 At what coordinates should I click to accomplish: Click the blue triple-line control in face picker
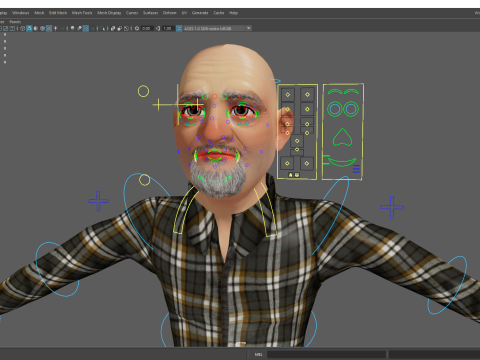[x=356, y=169]
